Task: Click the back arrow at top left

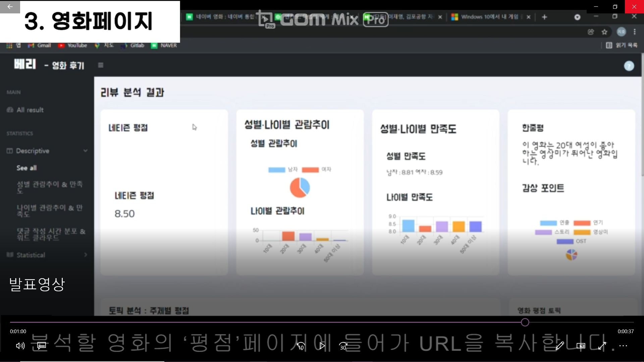Action: tap(10, 7)
